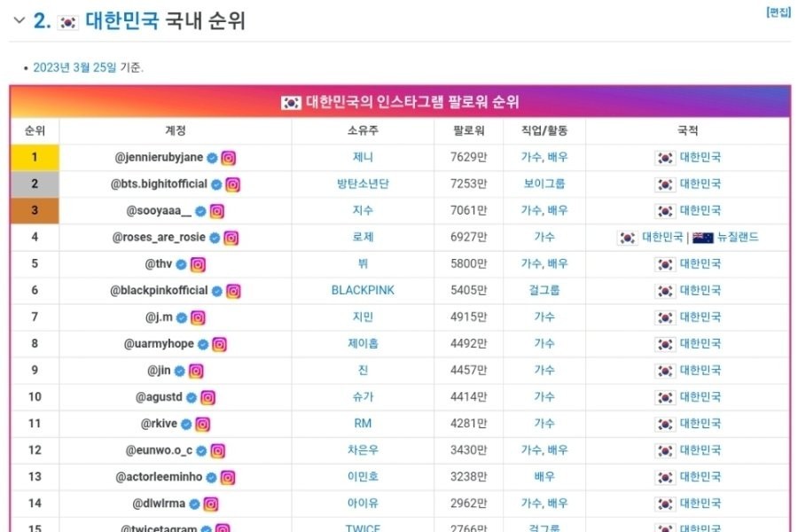Screen dimensions: 798x532
Task: Open the 뉴질랜드 nationality link
Action: pos(738,238)
